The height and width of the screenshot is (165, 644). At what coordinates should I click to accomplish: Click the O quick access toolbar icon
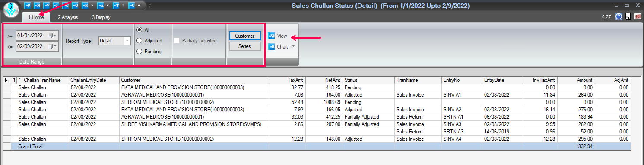pyautogui.click(x=75, y=5)
